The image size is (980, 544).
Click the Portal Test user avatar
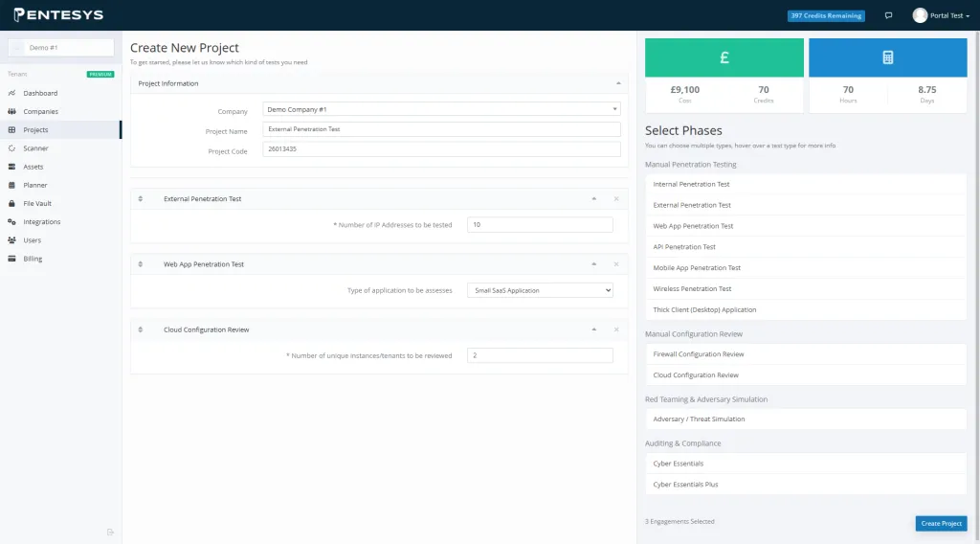click(920, 15)
